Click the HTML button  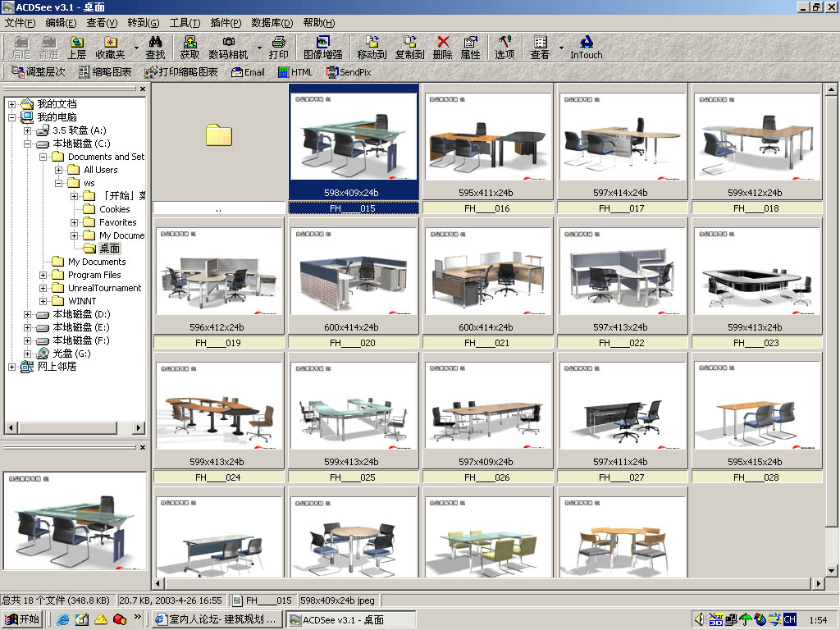click(294, 72)
